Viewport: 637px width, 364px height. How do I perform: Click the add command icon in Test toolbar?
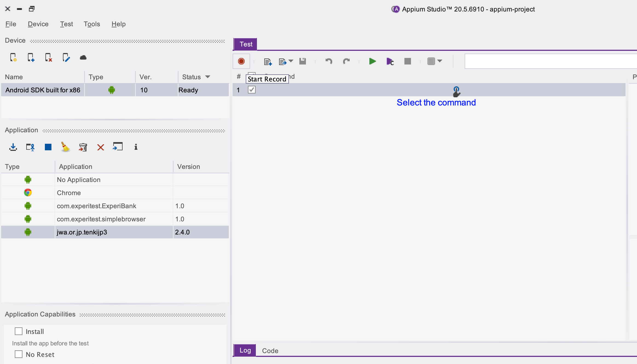pyautogui.click(x=268, y=62)
